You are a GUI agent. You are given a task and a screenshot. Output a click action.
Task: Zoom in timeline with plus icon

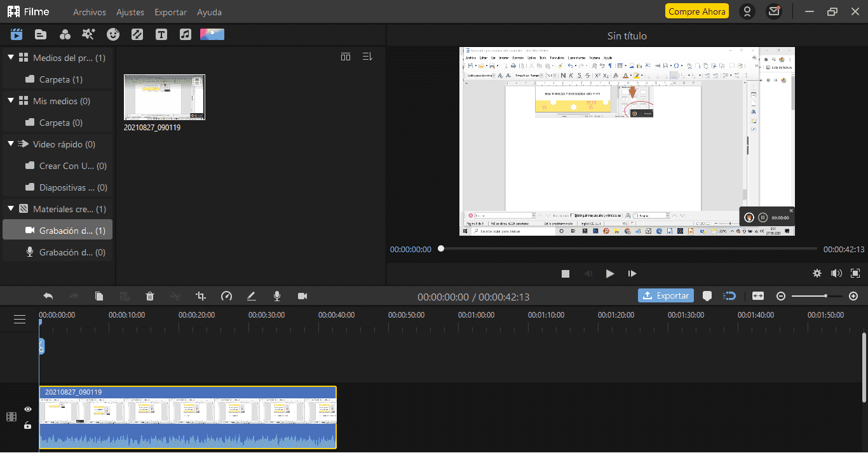point(853,296)
